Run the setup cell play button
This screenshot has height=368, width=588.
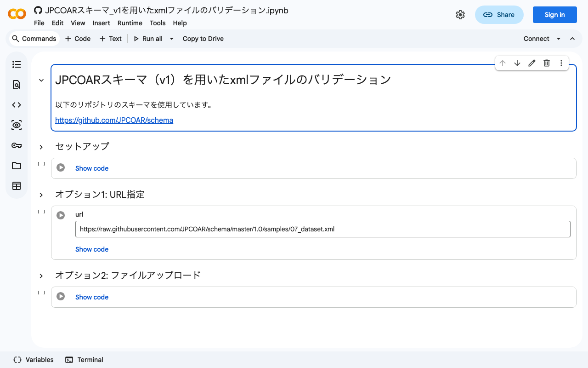pyautogui.click(x=61, y=167)
